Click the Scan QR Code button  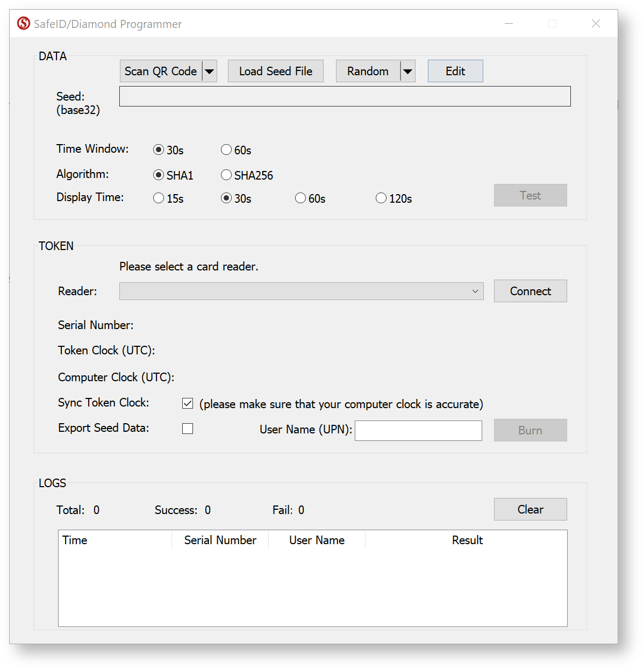pos(161,71)
